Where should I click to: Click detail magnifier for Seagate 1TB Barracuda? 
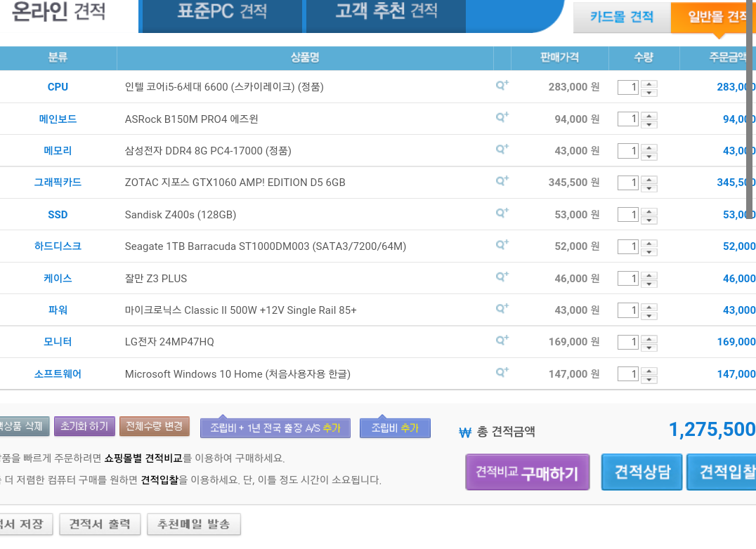(x=502, y=245)
